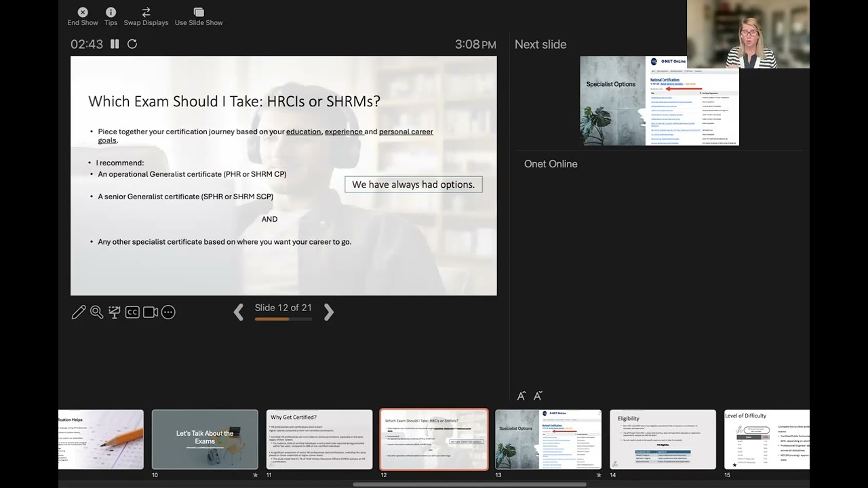Image resolution: width=868 pixels, height=488 pixels.
Task: Click the 02:43 elapsed time
Action: pyautogui.click(x=87, y=44)
